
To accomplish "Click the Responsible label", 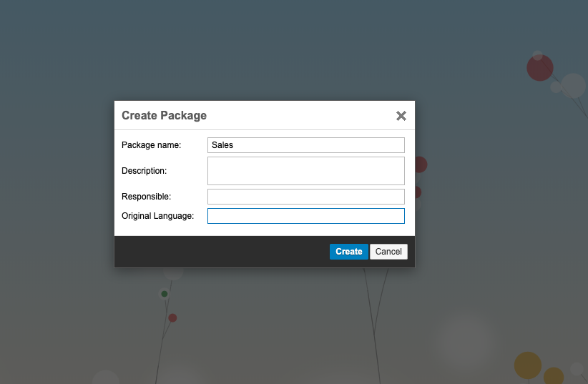I will [146, 197].
